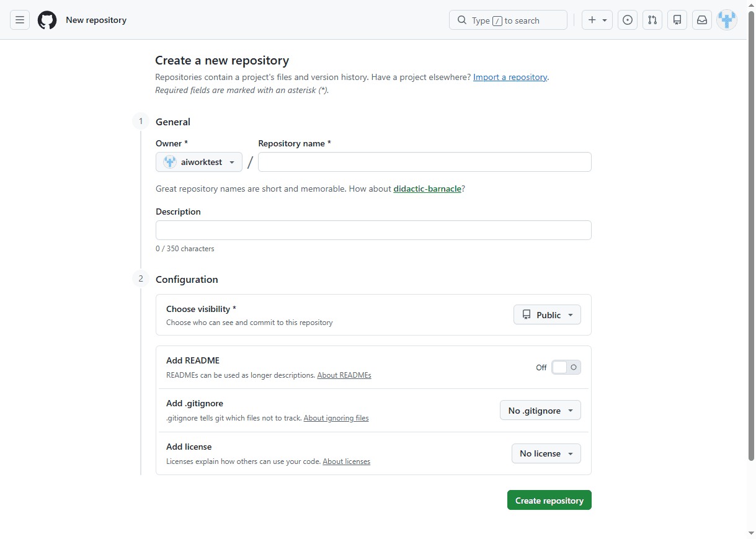Focus the Description text field
The image size is (756, 539).
pos(373,230)
